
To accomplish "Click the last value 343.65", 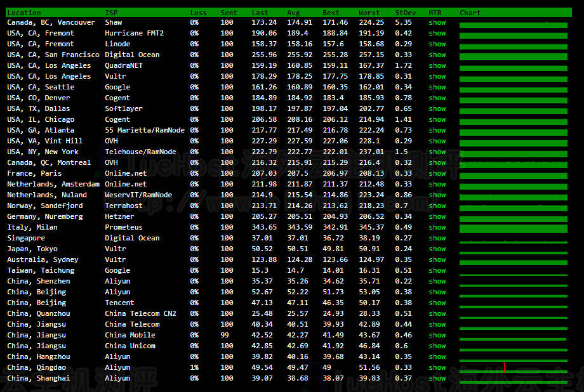I will click(264, 228).
